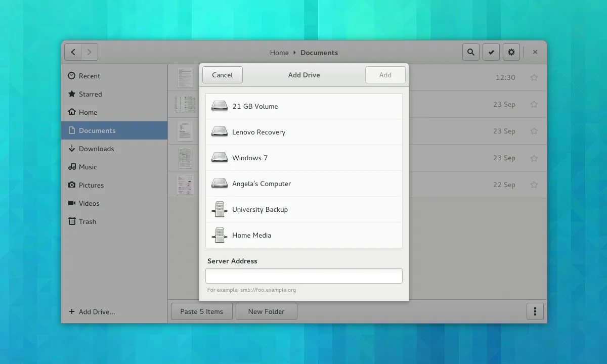This screenshot has height=364, width=607.
Task: Click the back navigation arrow
Action: coord(73,52)
